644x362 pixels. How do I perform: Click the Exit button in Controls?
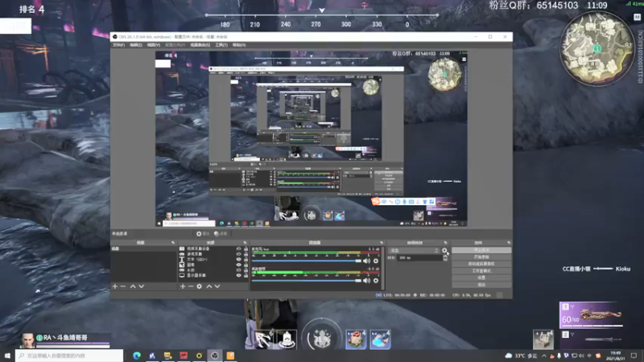481,285
